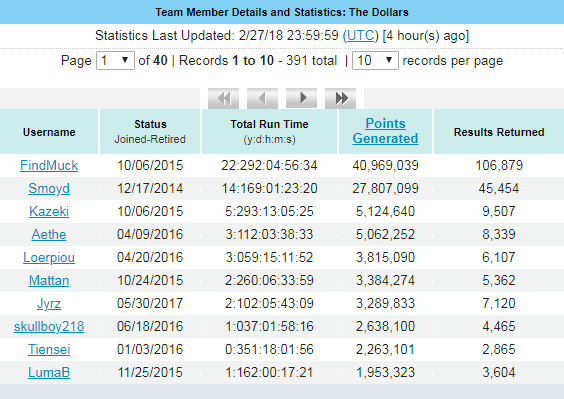Select the Mattan username link
This screenshot has width=564, height=399.
pos(49,281)
